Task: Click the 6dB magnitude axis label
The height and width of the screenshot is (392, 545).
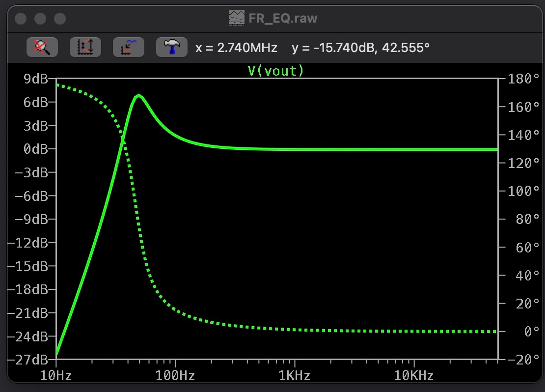Action: pos(35,102)
